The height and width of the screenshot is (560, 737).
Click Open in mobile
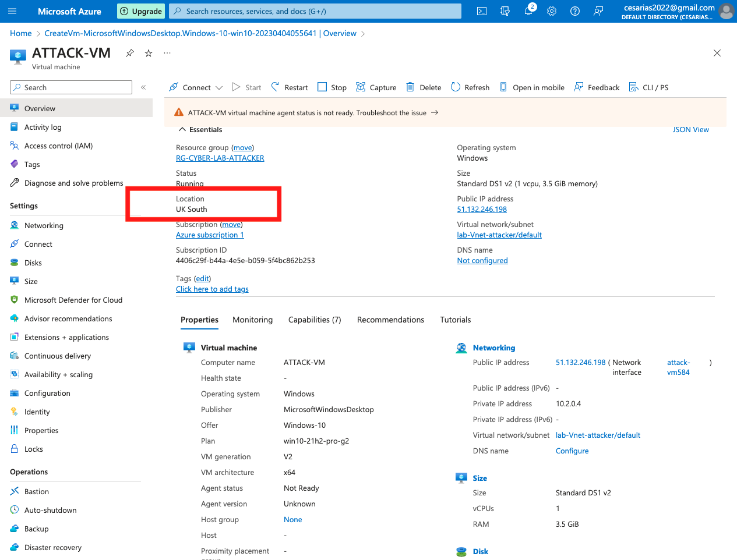(532, 87)
